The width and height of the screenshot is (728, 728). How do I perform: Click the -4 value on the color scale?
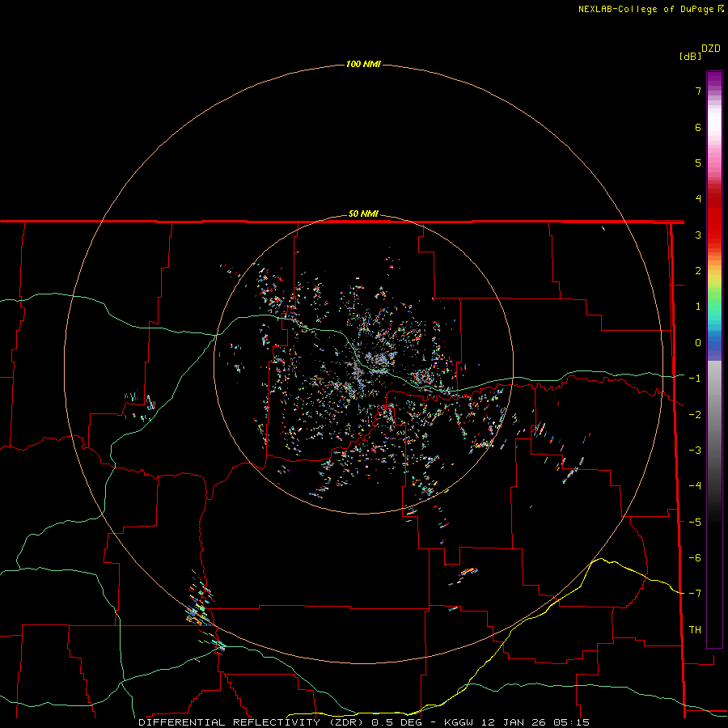pyautogui.click(x=695, y=486)
